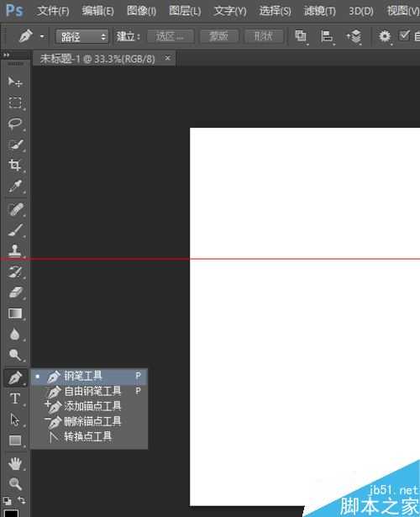Open the 文字(Y) menu
420x517 pixels.
[x=230, y=11]
